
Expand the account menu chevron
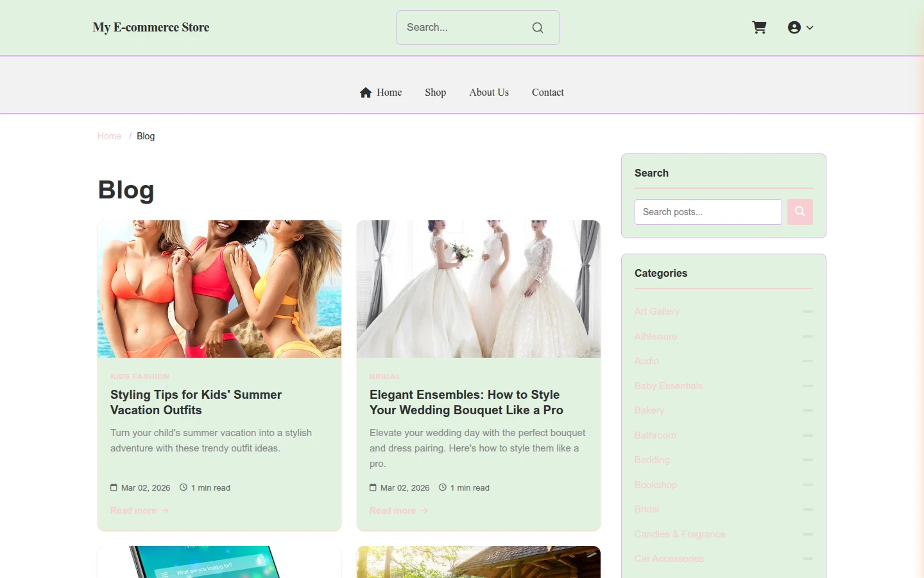(x=810, y=28)
